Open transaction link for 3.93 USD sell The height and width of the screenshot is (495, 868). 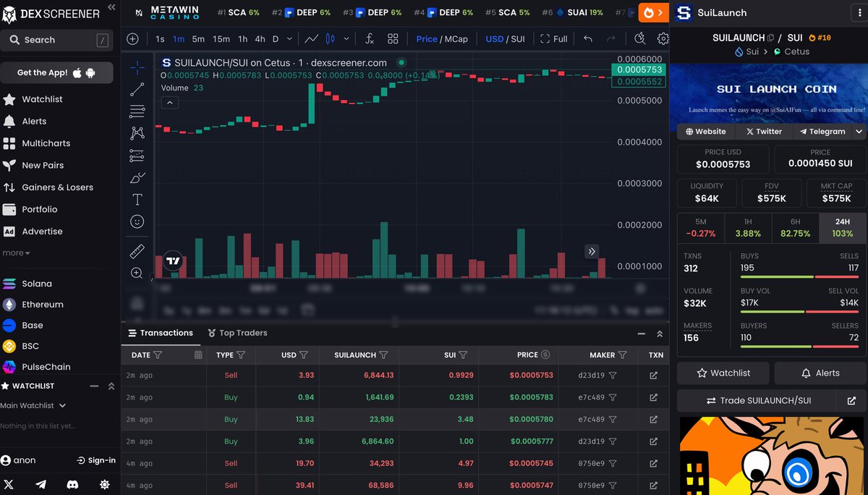pyautogui.click(x=654, y=376)
